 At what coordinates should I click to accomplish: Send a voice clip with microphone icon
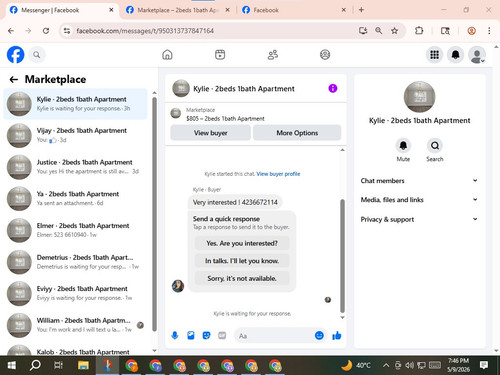(x=175, y=335)
